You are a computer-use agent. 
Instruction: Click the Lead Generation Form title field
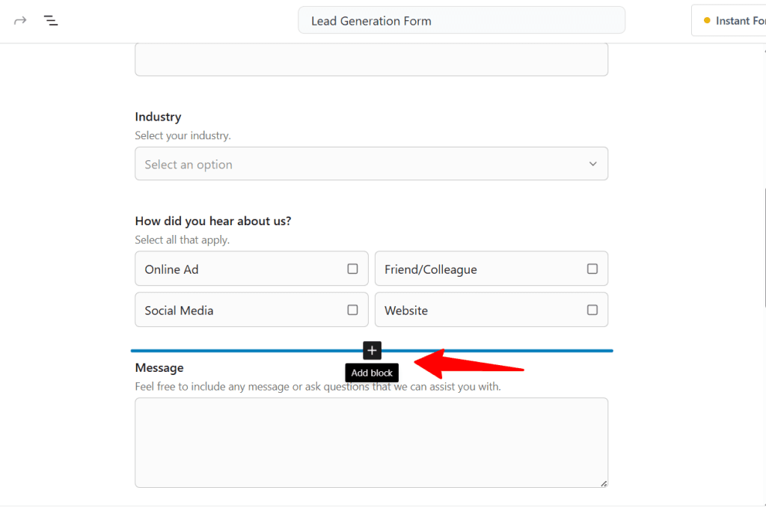461,21
